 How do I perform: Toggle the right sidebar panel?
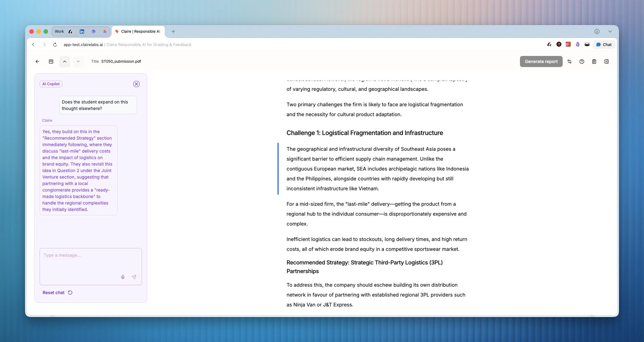[x=607, y=61]
